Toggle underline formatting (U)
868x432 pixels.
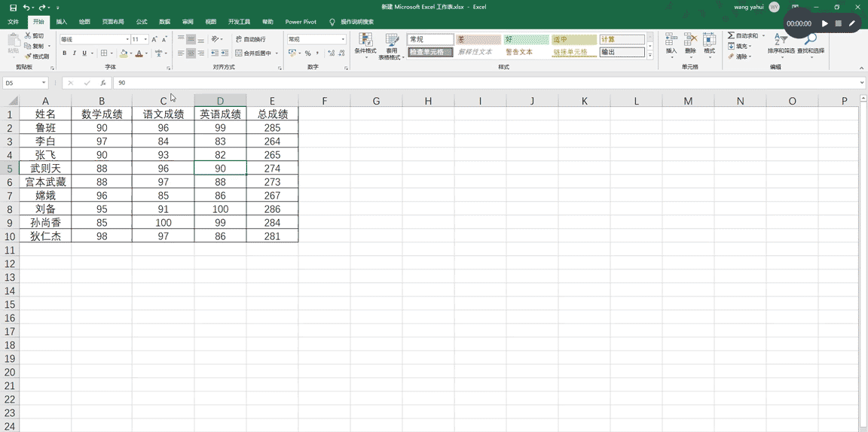(x=84, y=53)
